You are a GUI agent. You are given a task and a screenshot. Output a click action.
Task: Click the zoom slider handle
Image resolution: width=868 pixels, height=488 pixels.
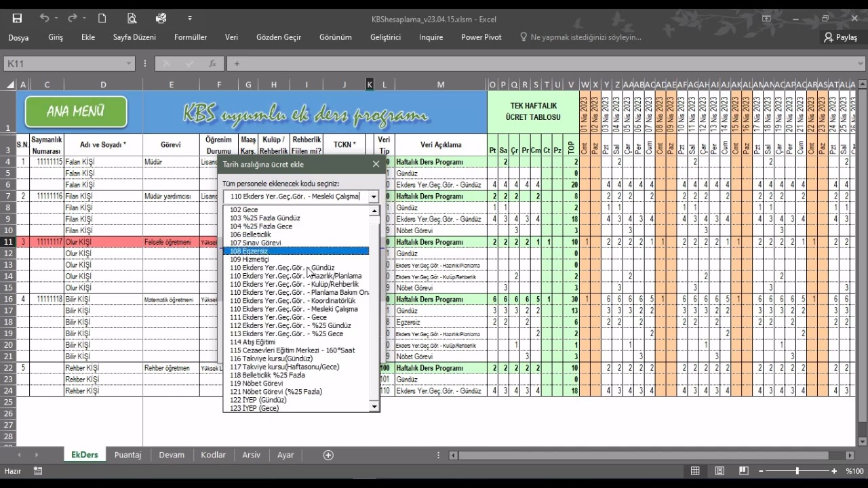pyautogui.click(x=797, y=471)
